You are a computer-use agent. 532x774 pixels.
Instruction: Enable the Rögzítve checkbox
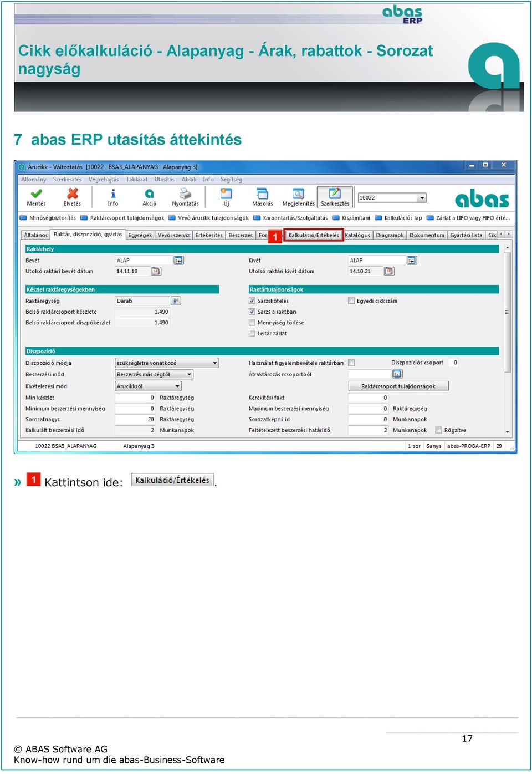click(439, 430)
